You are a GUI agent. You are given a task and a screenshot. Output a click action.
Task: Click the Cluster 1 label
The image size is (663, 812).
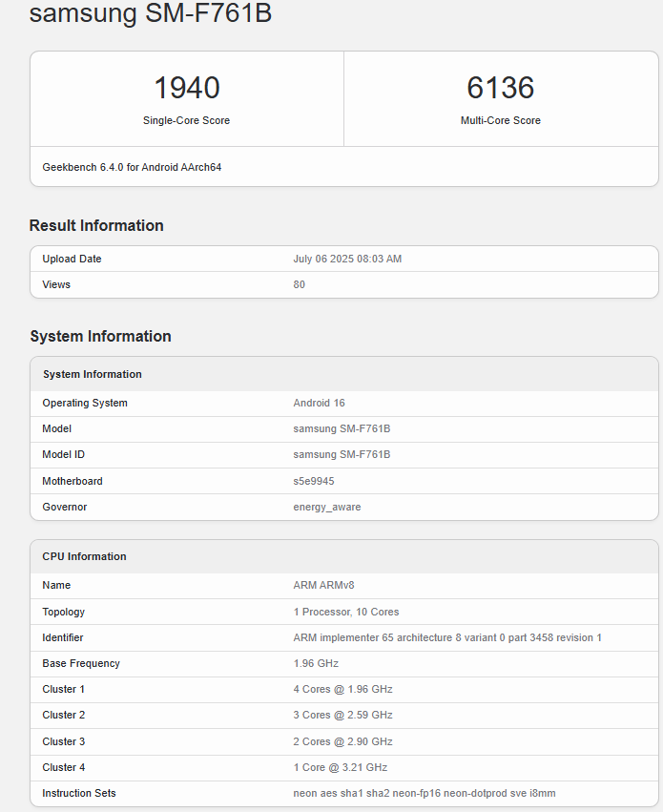pyautogui.click(x=64, y=689)
